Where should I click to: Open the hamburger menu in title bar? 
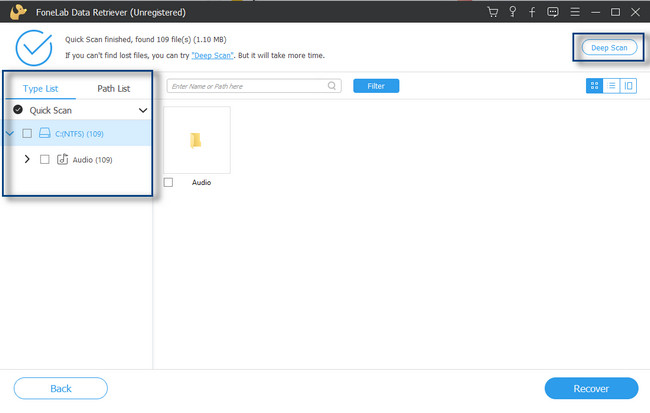tap(575, 12)
